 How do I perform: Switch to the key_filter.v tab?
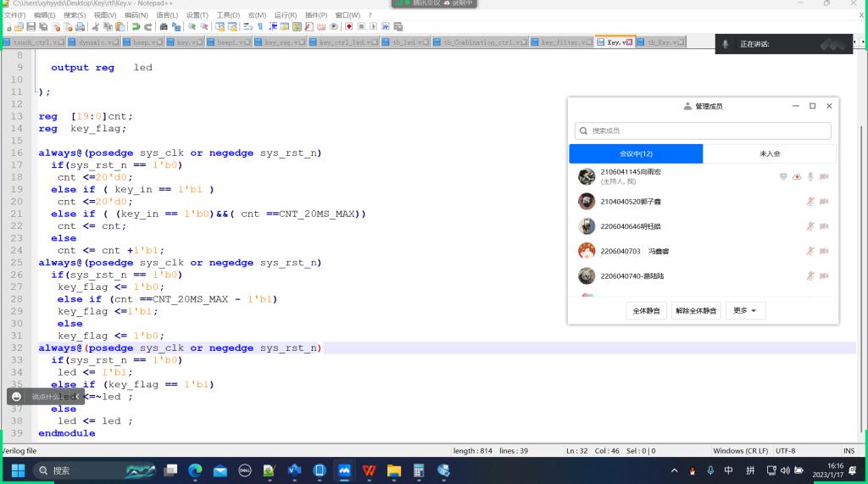coord(566,42)
